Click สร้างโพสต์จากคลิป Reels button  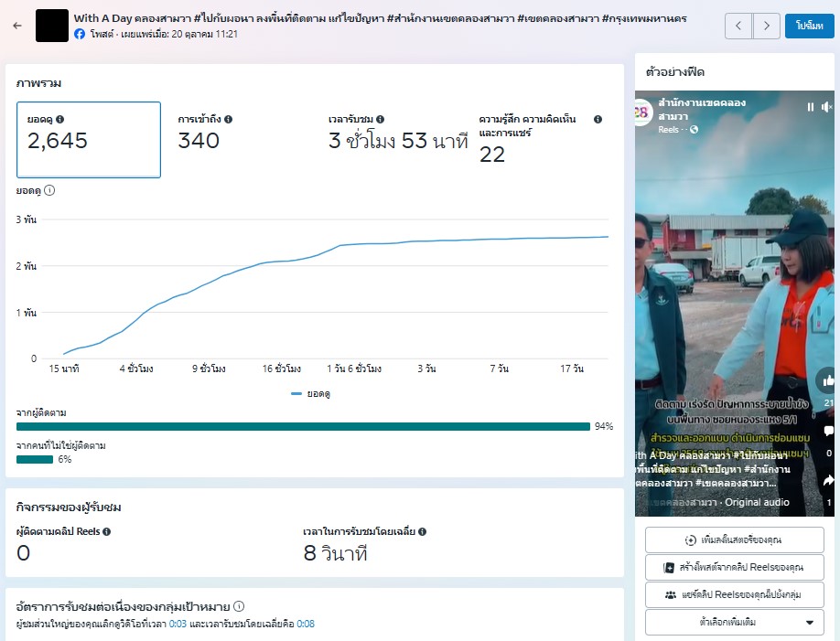click(x=733, y=567)
